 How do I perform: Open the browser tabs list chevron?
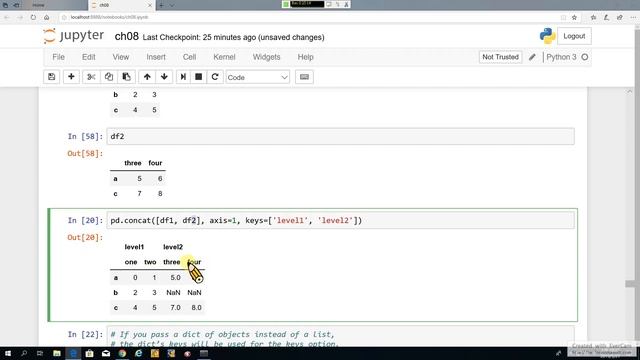172,5
